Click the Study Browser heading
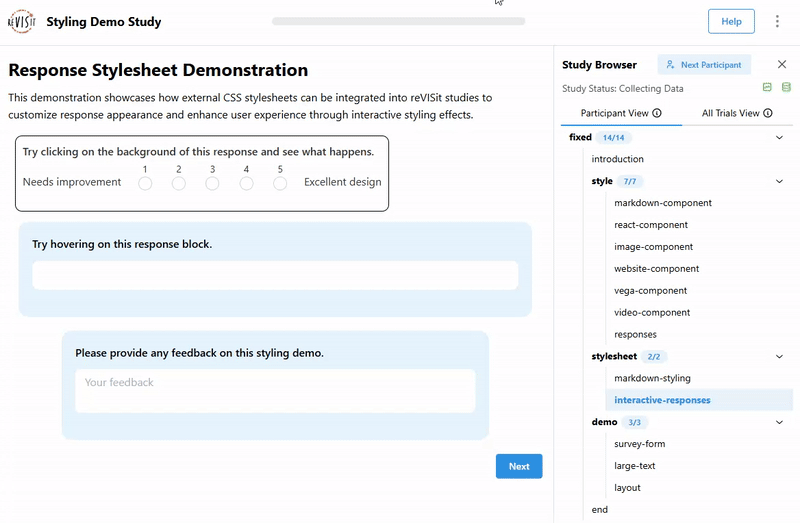 coord(599,65)
